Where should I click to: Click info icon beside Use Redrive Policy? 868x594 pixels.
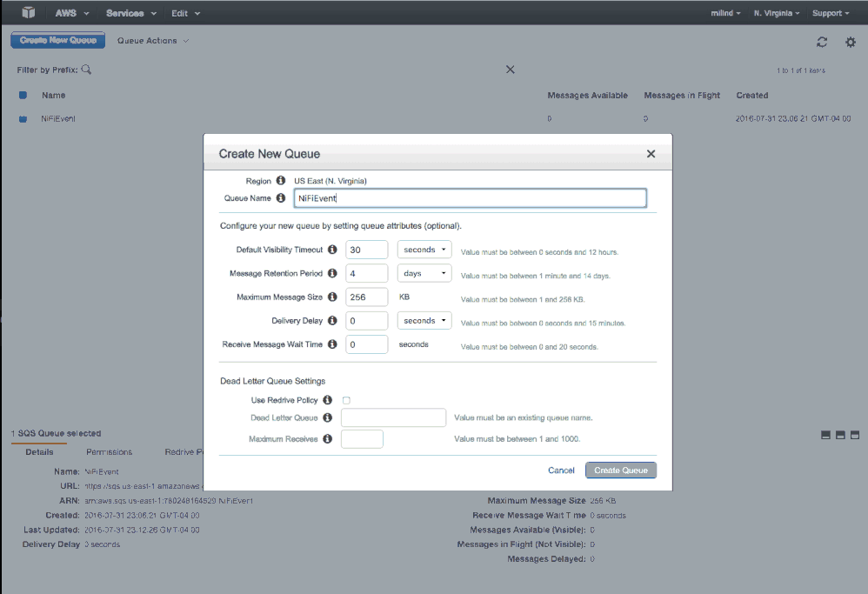click(328, 400)
